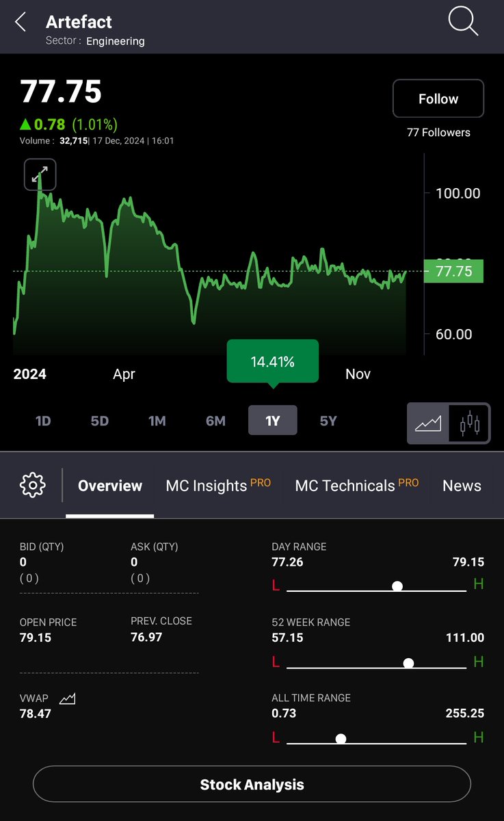Click the large 77.75 current price

click(61, 91)
